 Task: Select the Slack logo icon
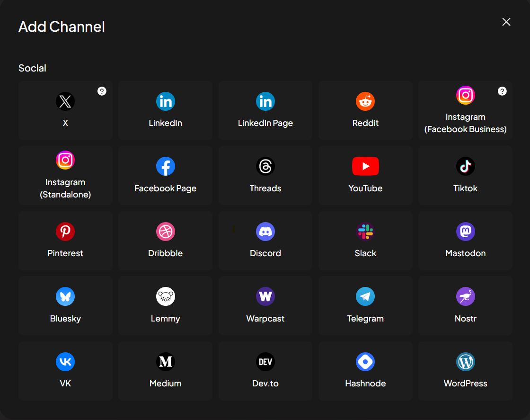(x=365, y=232)
